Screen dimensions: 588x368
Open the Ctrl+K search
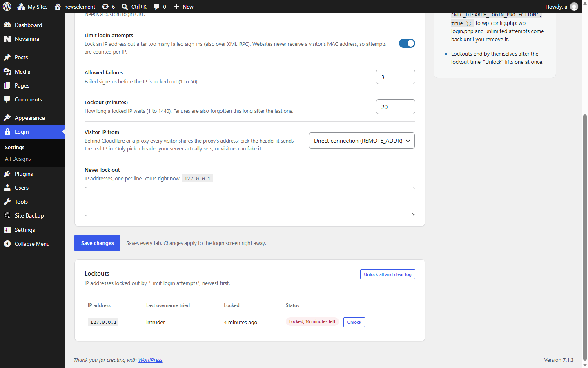click(134, 7)
